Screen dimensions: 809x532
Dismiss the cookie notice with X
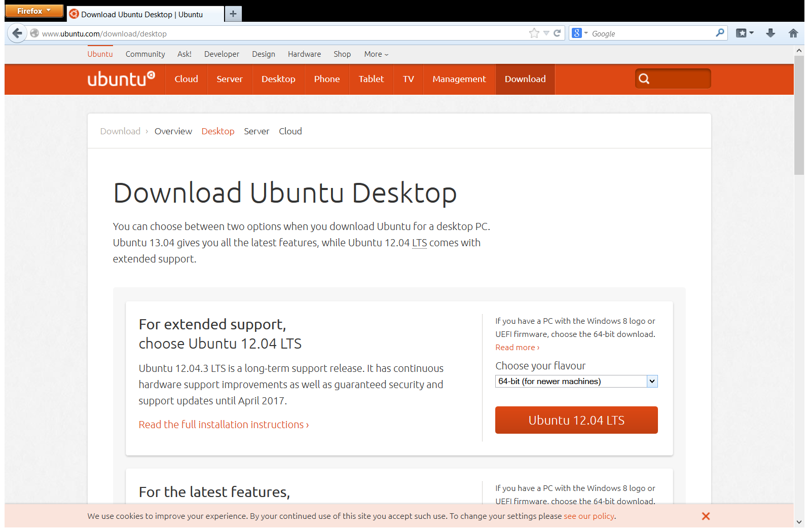(x=706, y=516)
